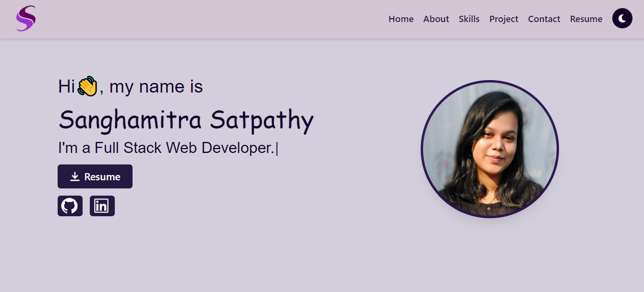Open the GitHub profile icon

(x=70, y=206)
